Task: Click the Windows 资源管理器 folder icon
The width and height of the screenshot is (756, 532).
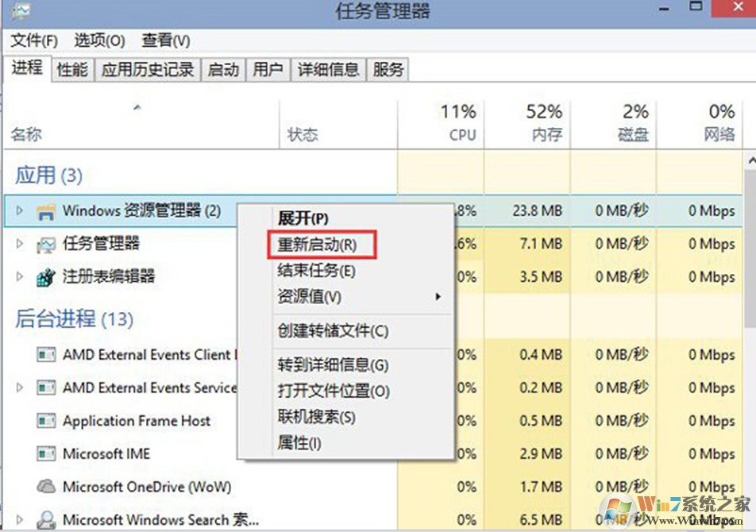Action: point(46,211)
